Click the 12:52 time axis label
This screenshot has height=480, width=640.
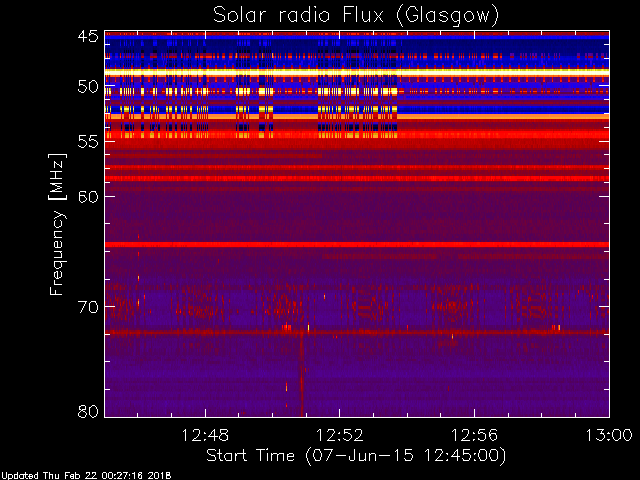pyautogui.click(x=340, y=436)
